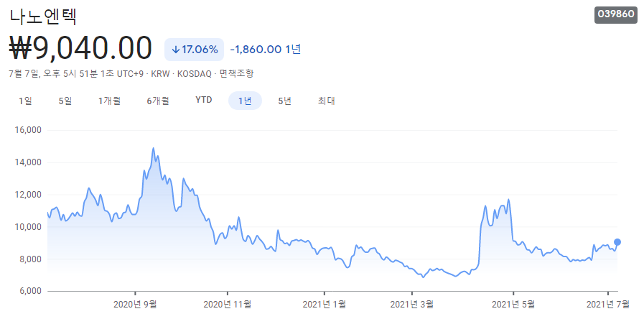Screen dimensions: 644x319
Task: Click the KOSDAQ exchange text
Action: click(194, 74)
